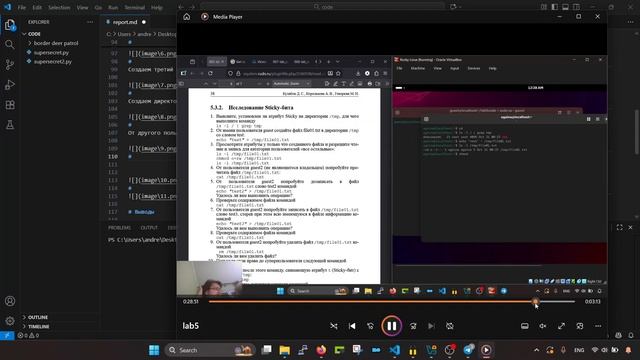Show hidden system tray icons
The width and height of the screenshot is (640, 360).
(x=536, y=350)
